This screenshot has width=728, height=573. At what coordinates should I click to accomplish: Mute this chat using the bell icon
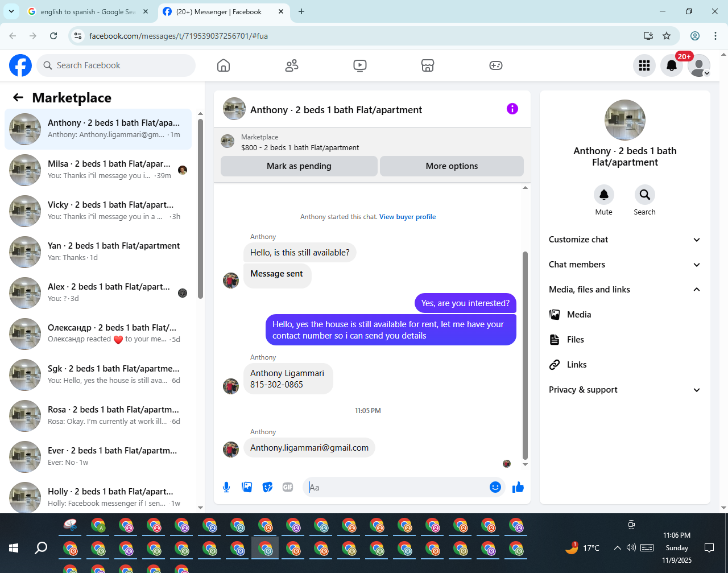click(604, 195)
